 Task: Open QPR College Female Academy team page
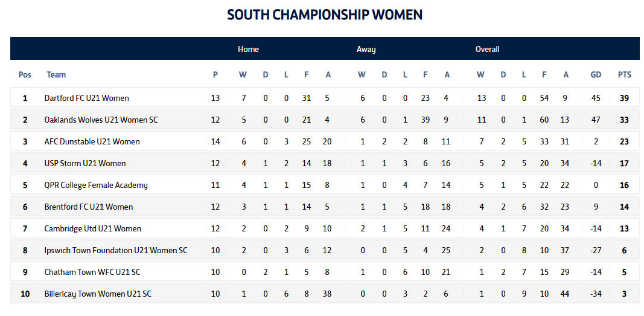click(96, 185)
